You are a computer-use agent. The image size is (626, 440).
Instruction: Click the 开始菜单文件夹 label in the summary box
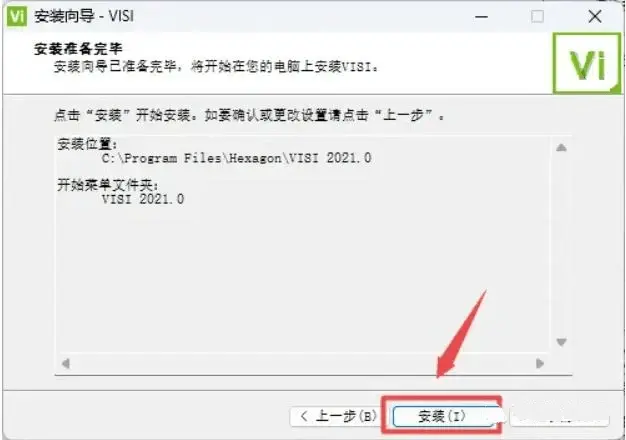108,185
